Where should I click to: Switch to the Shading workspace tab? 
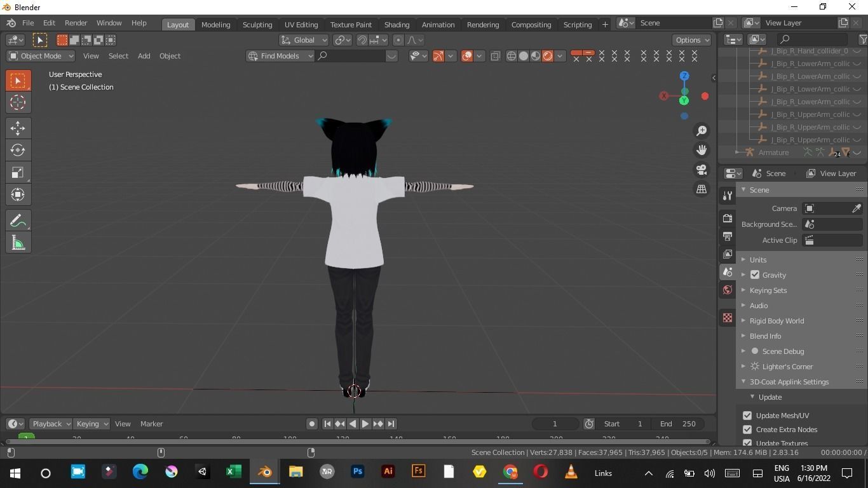[396, 24]
